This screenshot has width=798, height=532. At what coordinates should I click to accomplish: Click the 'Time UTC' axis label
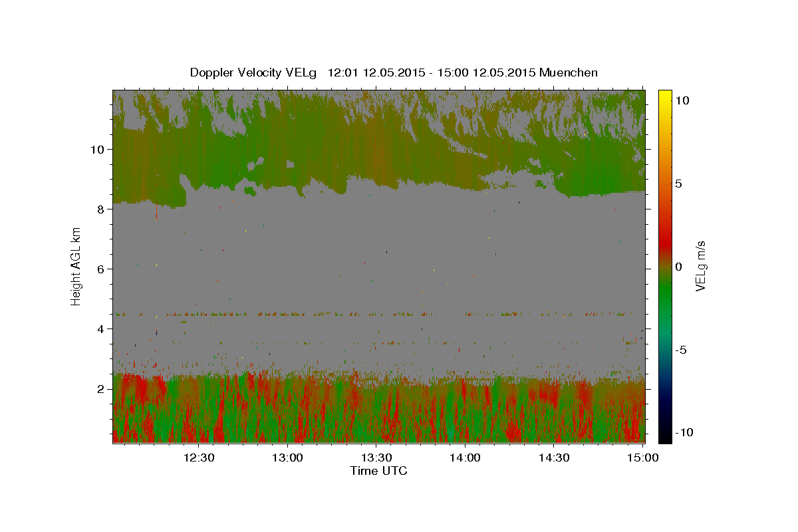click(x=378, y=471)
